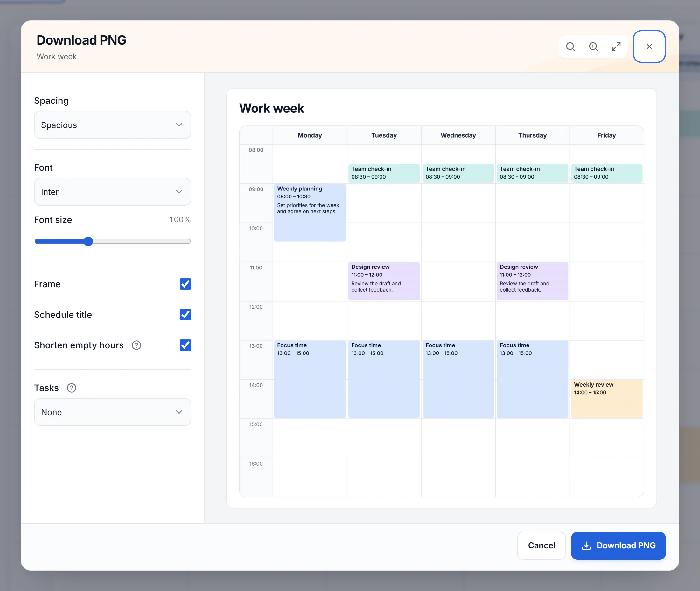Click the Cancel button
Screen dimensions: 700x591
click(x=541, y=545)
